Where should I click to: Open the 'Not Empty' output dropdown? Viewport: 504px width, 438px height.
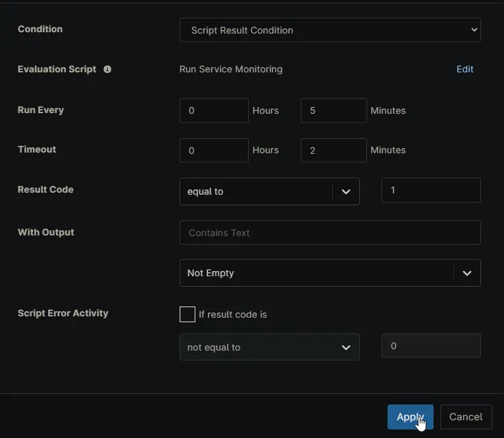(x=316, y=273)
